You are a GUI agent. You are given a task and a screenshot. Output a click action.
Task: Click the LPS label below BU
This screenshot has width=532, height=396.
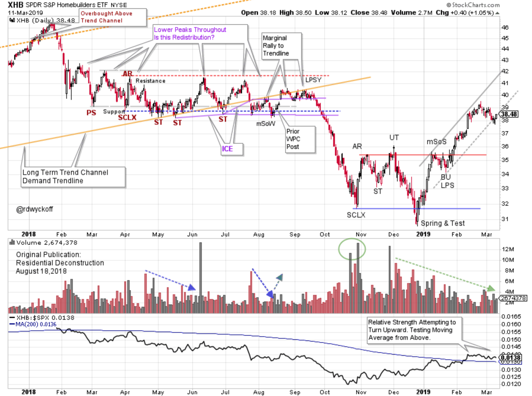[x=447, y=186]
